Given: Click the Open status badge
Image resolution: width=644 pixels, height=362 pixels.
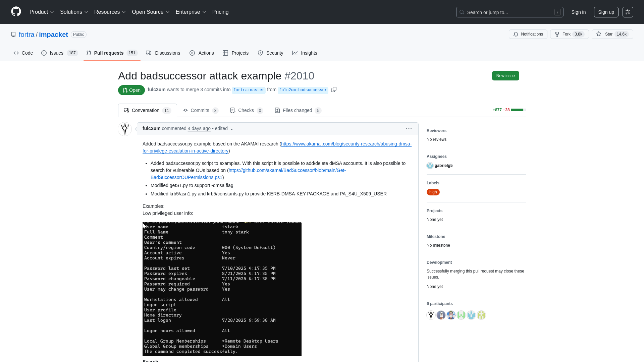Looking at the screenshot, I should [x=131, y=90].
